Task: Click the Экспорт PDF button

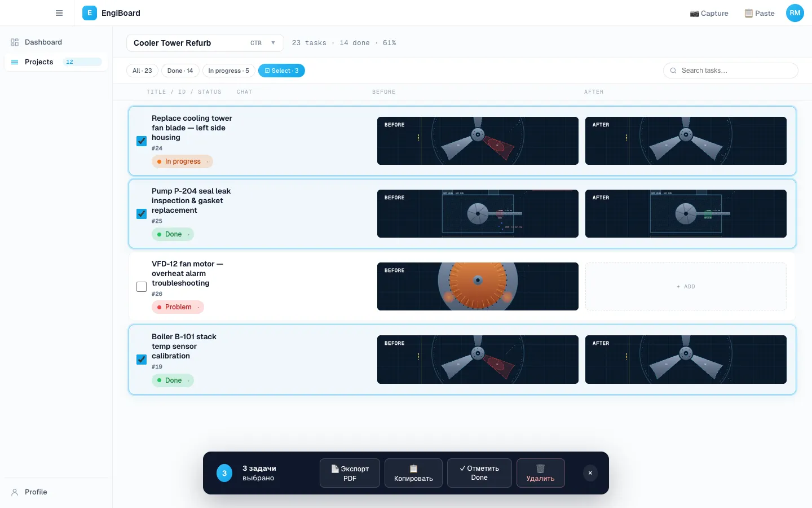Action: pyautogui.click(x=350, y=473)
